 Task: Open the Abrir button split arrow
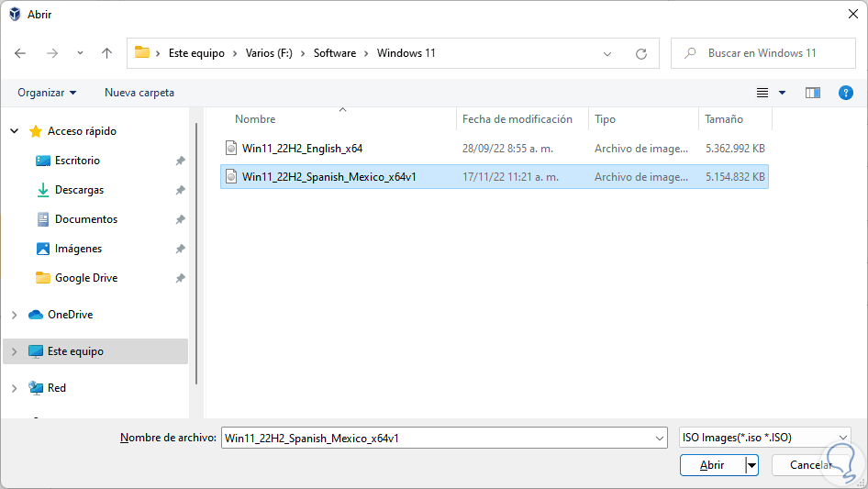tap(751, 465)
